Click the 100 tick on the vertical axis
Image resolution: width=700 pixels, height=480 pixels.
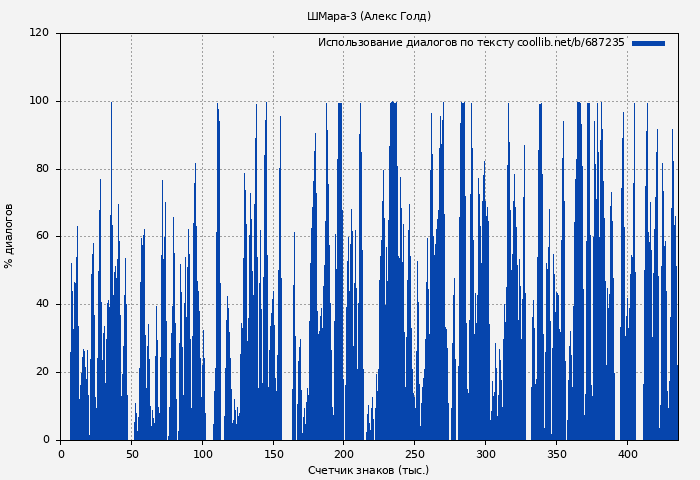(39, 101)
